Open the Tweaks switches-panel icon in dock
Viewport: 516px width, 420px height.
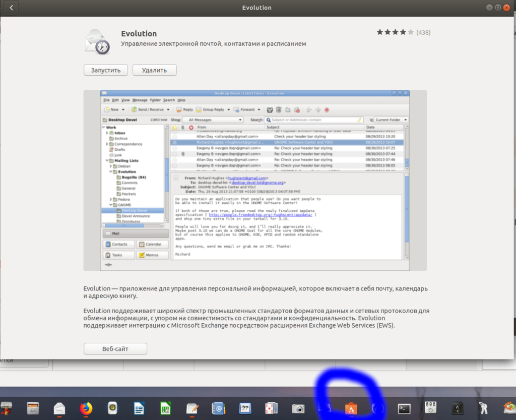click(430, 407)
